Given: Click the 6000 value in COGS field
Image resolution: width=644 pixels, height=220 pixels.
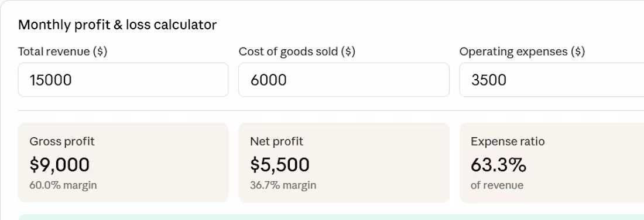Looking at the screenshot, I should click(269, 80).
